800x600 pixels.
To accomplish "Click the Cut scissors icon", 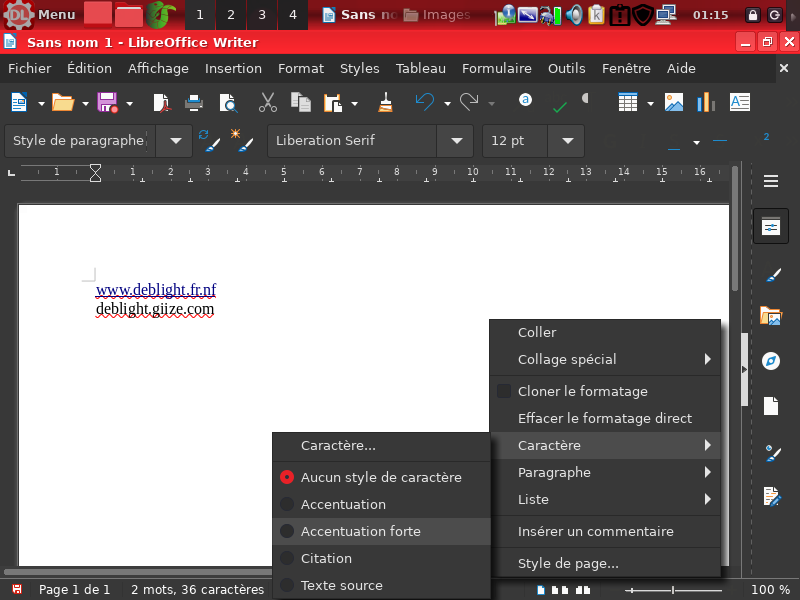I will tap(267, 103).
